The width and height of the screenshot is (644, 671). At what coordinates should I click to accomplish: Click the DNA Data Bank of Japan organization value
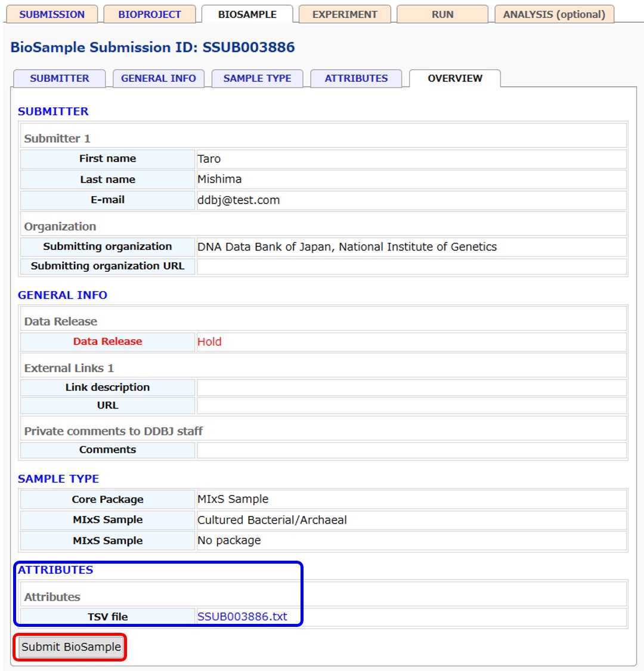click(x=346, y=247)
